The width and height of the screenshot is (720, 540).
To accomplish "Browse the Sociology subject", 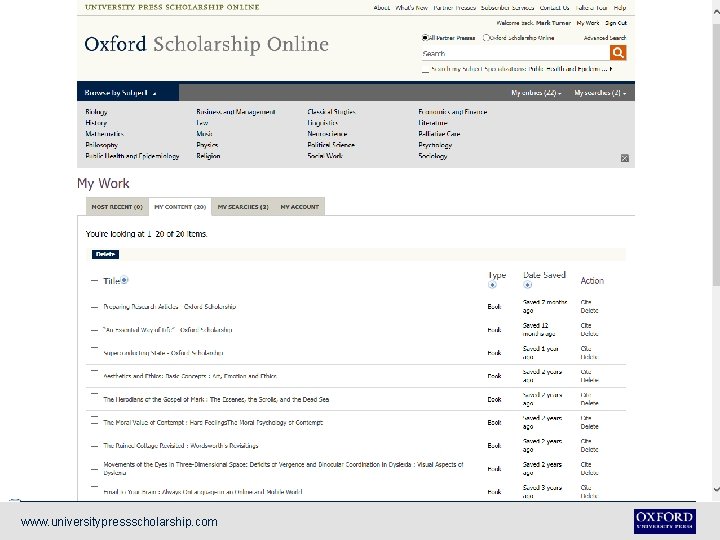I will tap(432, 156).
